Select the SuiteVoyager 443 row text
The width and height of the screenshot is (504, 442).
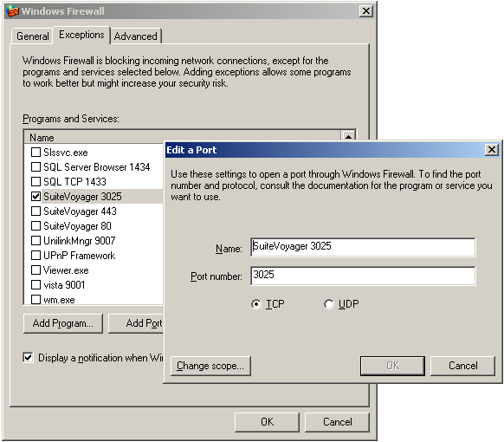tap(80, 211)
